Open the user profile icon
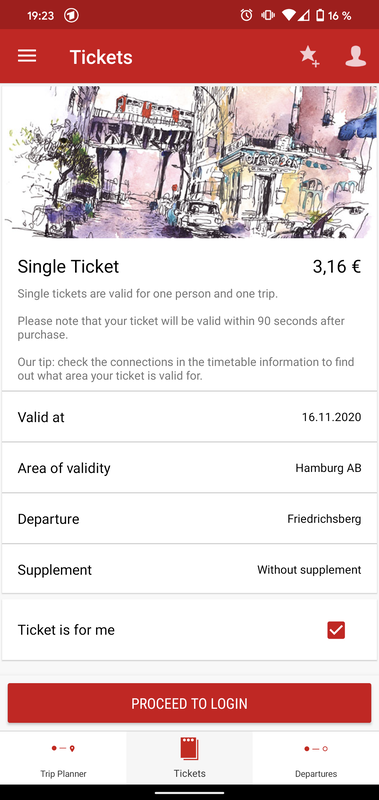The height and width of the screenshot is (800, 379). coord(356,56)
